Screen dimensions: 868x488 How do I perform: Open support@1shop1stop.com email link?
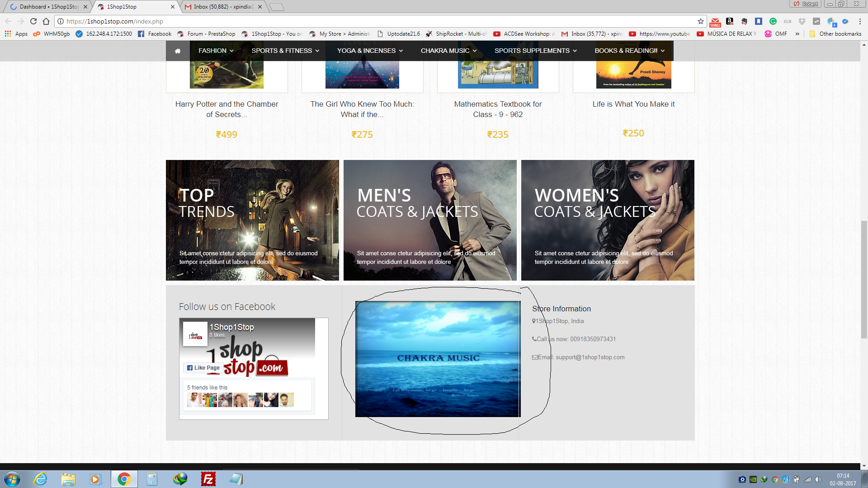(590, 357)
